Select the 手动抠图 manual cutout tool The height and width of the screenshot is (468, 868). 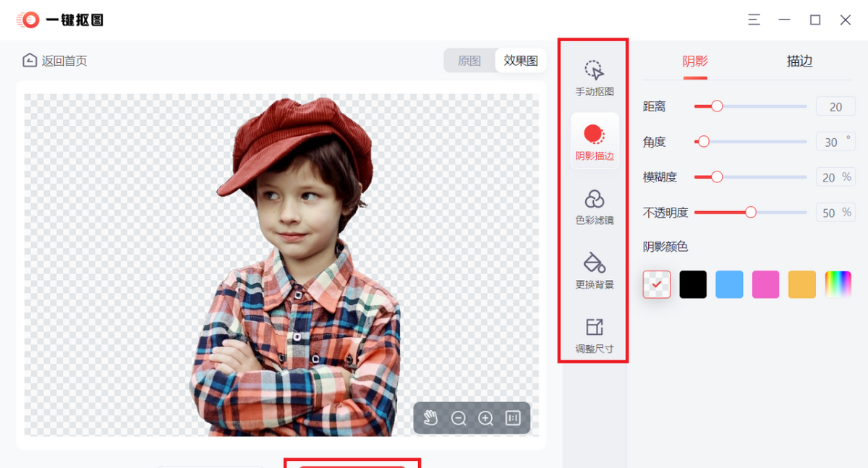click(595, 78)
